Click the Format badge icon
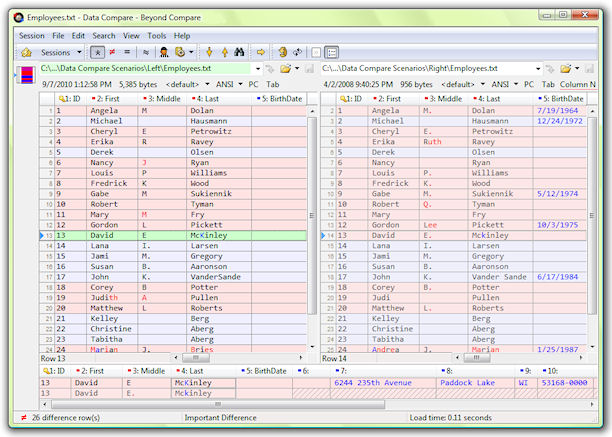 click(180, 52)
